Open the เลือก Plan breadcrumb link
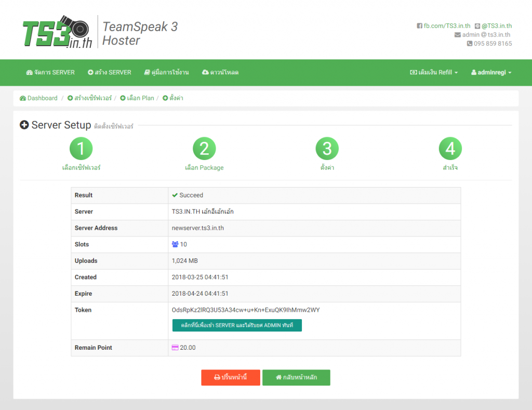532x410 pixels. pos(140,98)
